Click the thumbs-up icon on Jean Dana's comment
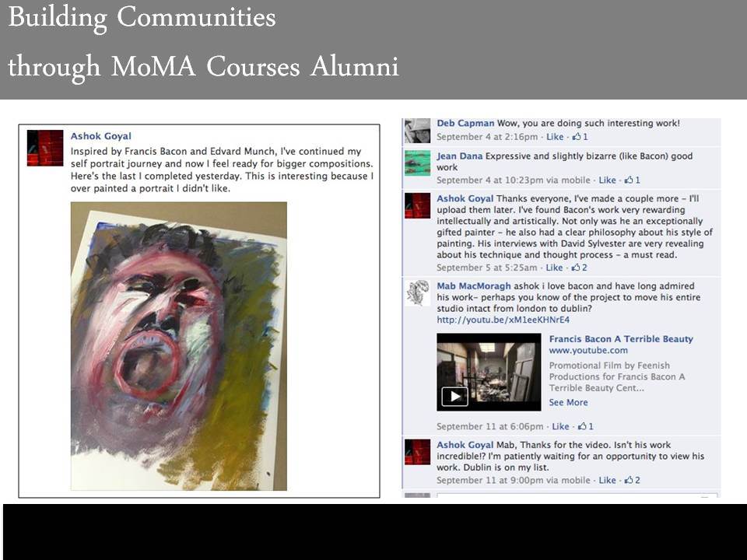Viewport: 747px width, 560px height. [x=629, y=180]
